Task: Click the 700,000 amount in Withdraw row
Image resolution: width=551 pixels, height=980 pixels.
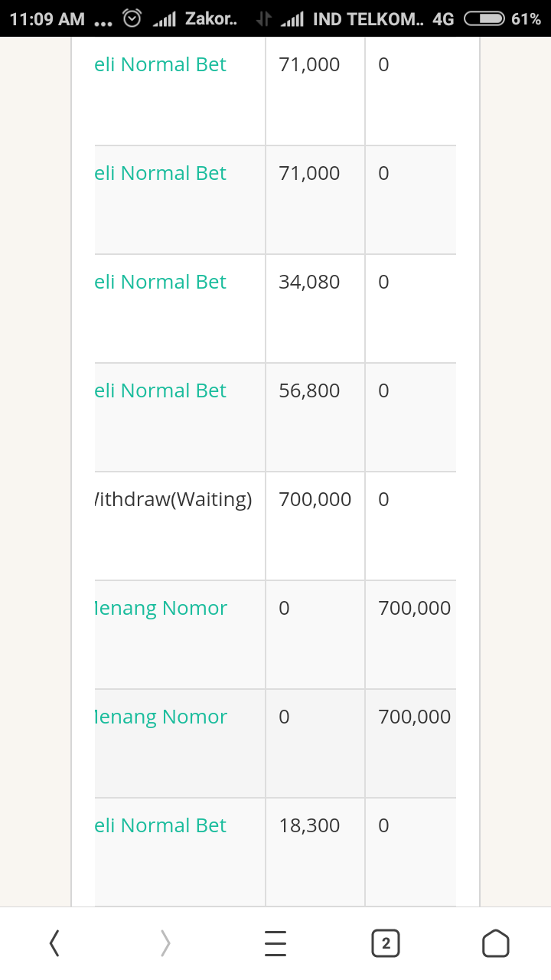Action: tap(315, 499)
